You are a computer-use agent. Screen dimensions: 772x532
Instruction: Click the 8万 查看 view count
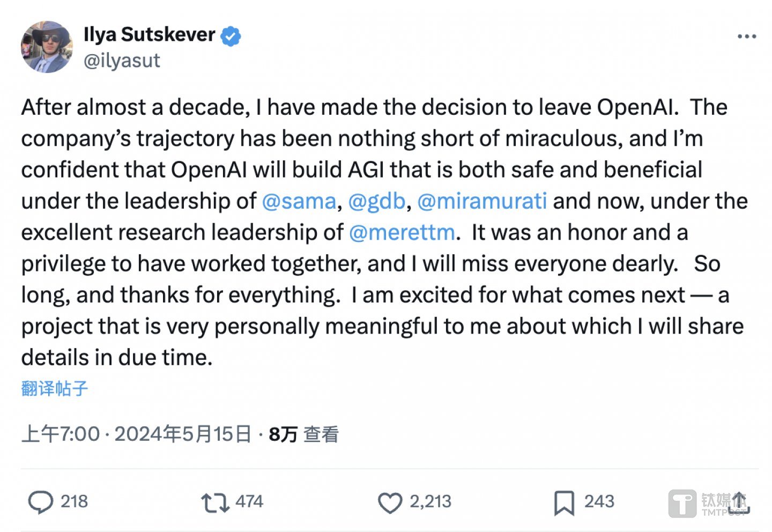[x=303, y=434]
